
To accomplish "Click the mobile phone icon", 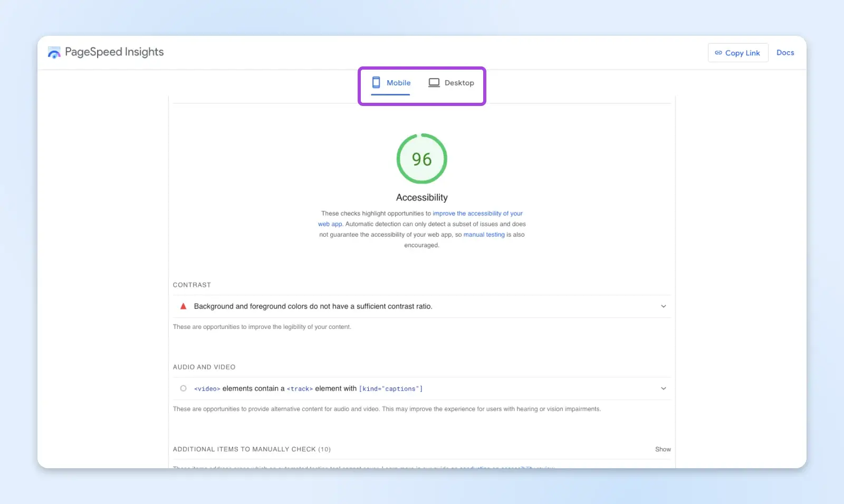I will 376,82.
